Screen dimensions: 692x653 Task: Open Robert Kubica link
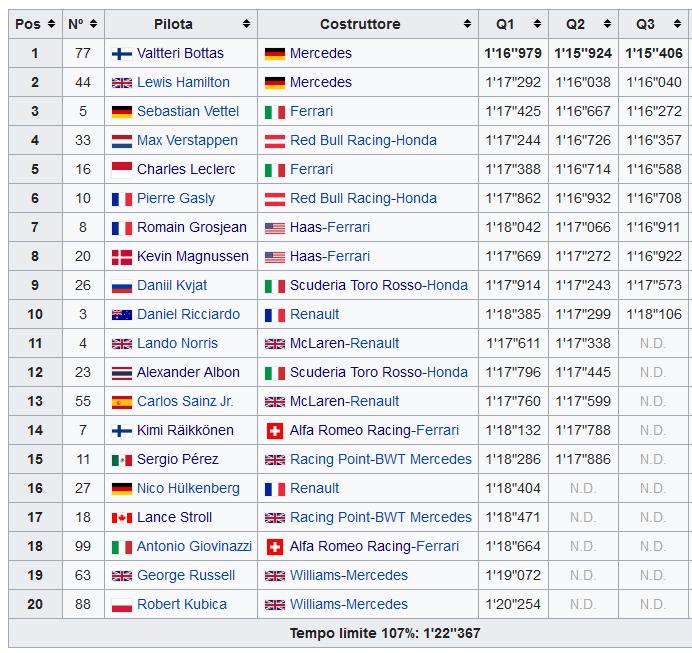[x=182, y=604]
